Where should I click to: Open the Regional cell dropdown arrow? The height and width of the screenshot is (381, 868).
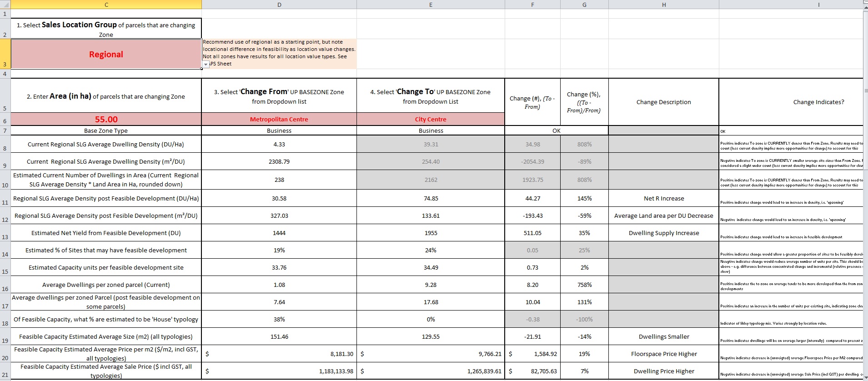pos(206,65)
